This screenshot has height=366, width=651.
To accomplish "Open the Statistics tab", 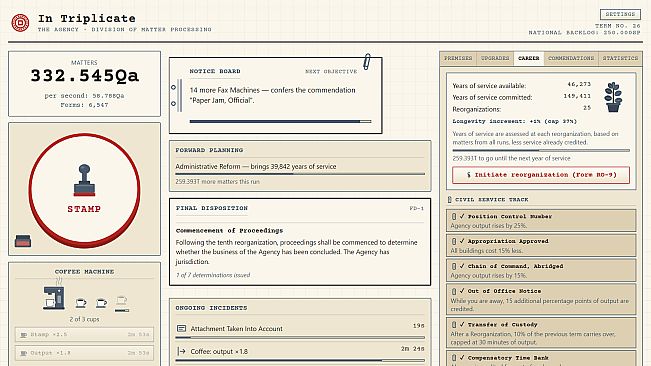I will tap(620, 59).
